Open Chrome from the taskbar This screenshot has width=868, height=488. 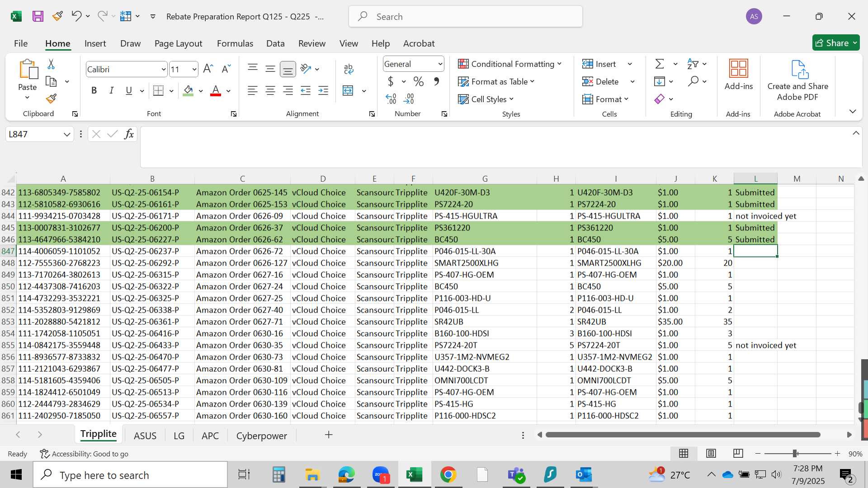tap(448, 475)
